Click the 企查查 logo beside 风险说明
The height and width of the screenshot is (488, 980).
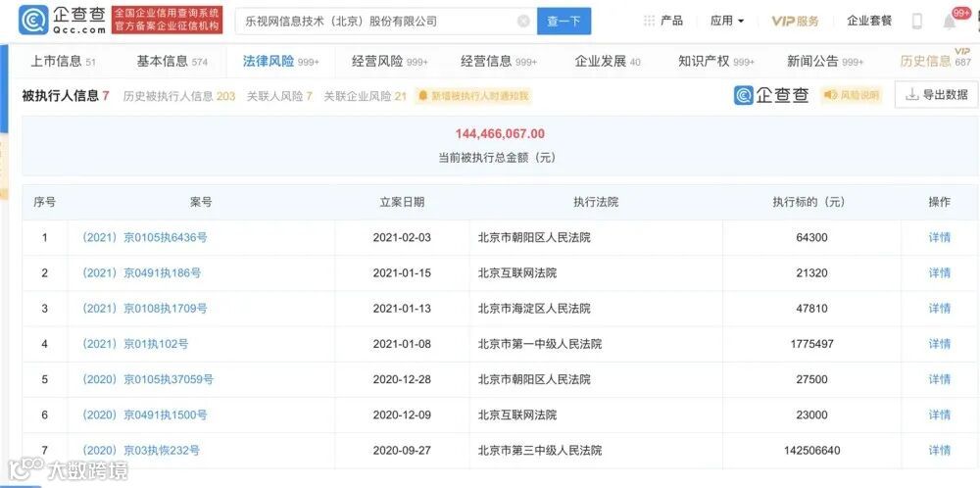click(x=771, y=95)
